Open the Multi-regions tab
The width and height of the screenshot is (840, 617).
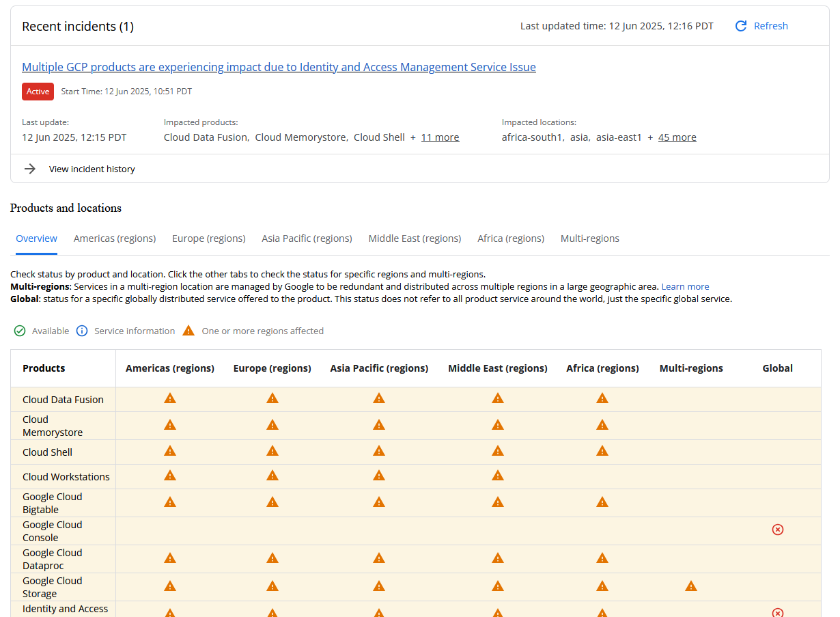(590, 238)
